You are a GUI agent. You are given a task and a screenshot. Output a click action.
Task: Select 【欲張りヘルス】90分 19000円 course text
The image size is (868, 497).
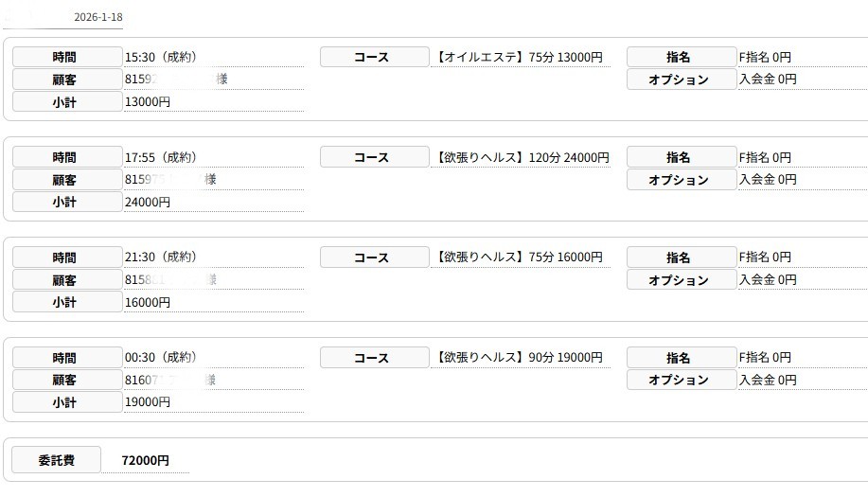520,358
